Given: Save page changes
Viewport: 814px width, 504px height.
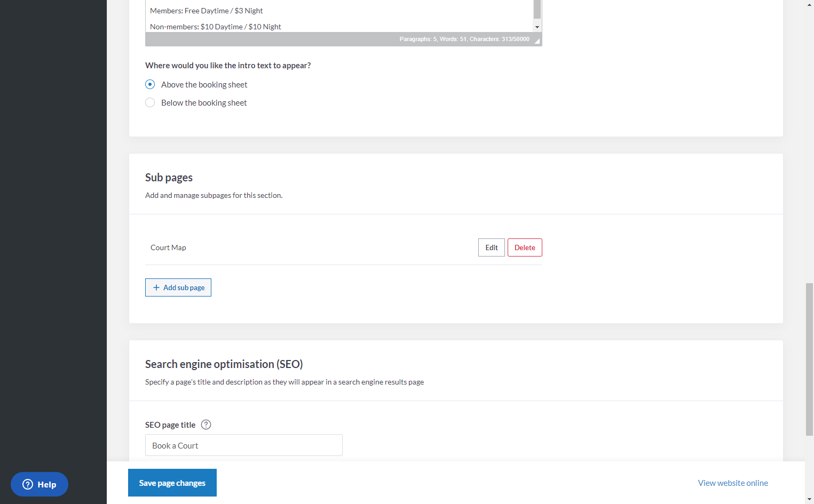Looking at the screenshot, I should click(172, 483).
